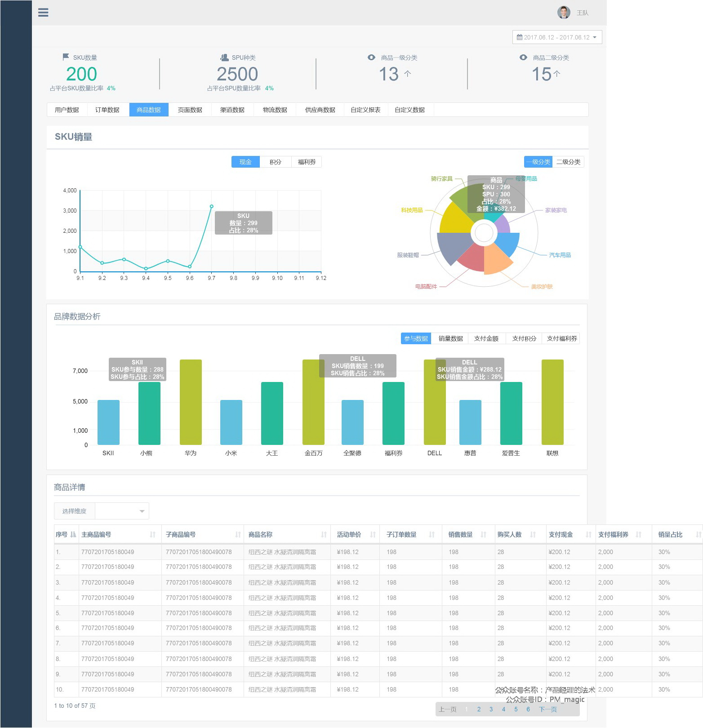
Task: Sort by 销售数量 column arrows
Action: click(484, 534)
